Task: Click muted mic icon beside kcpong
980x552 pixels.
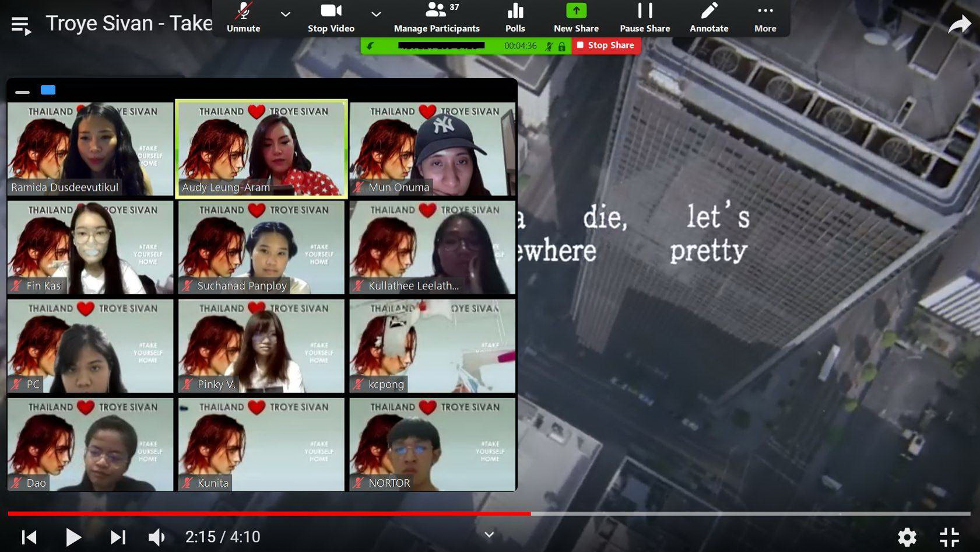Action: pyautogui.click(x=359, y=385)
